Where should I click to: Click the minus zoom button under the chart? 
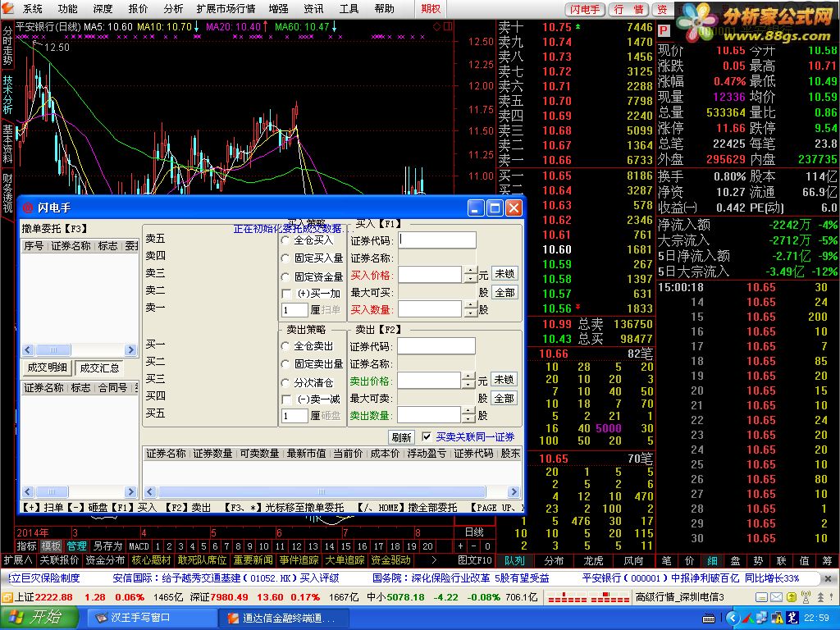pos(473,546)
